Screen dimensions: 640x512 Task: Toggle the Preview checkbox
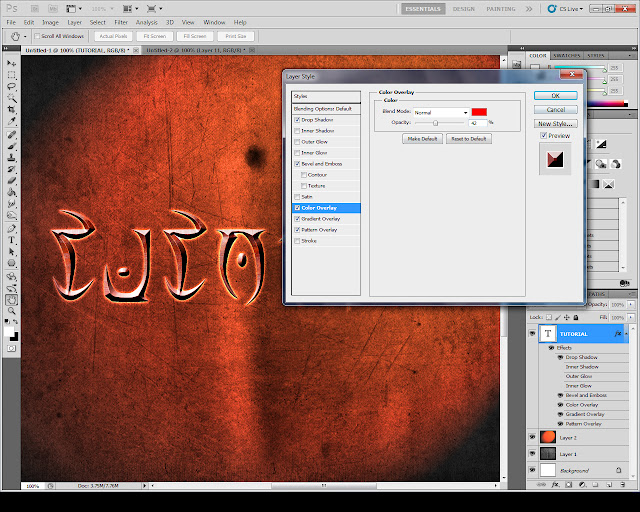(x=544, y=136)
